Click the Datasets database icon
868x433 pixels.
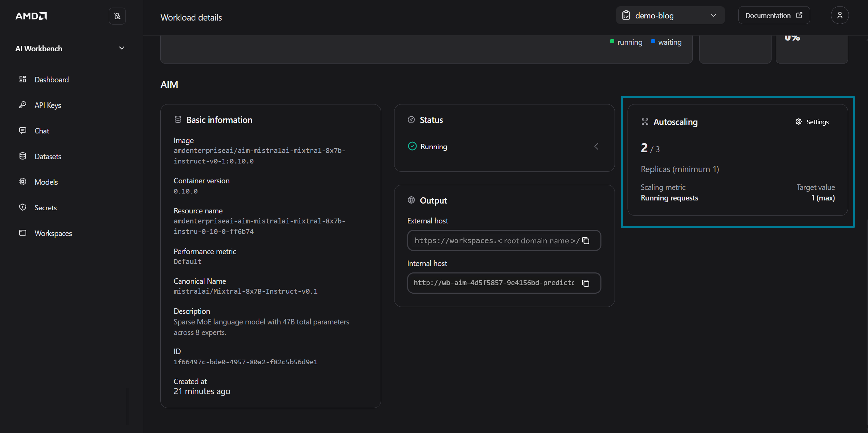point(22,156)
